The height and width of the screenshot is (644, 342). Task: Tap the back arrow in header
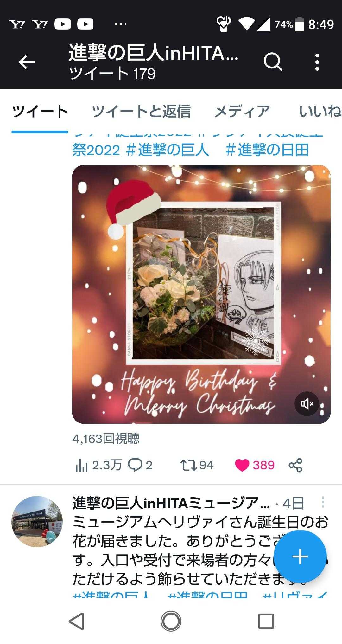tap(27, 62)
